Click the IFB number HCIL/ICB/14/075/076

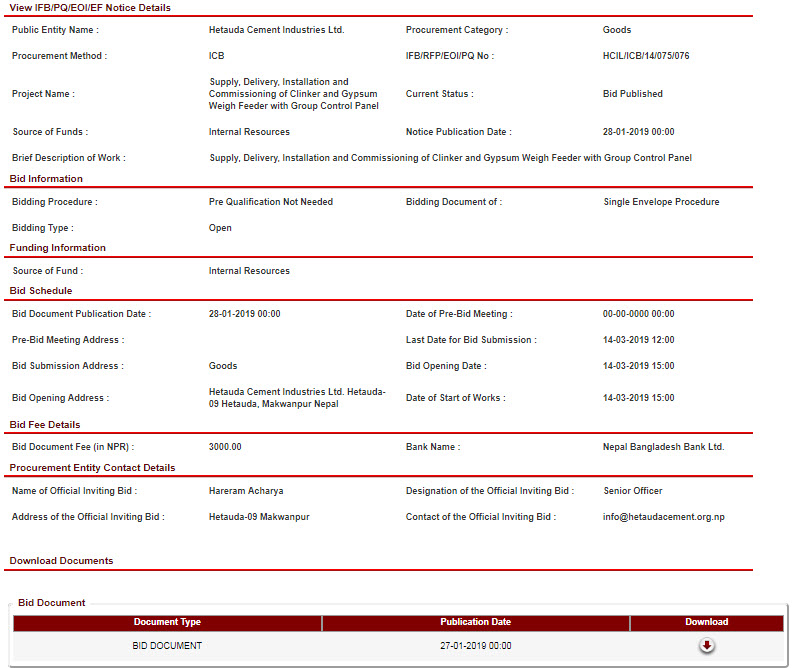[x=646, y=56]
